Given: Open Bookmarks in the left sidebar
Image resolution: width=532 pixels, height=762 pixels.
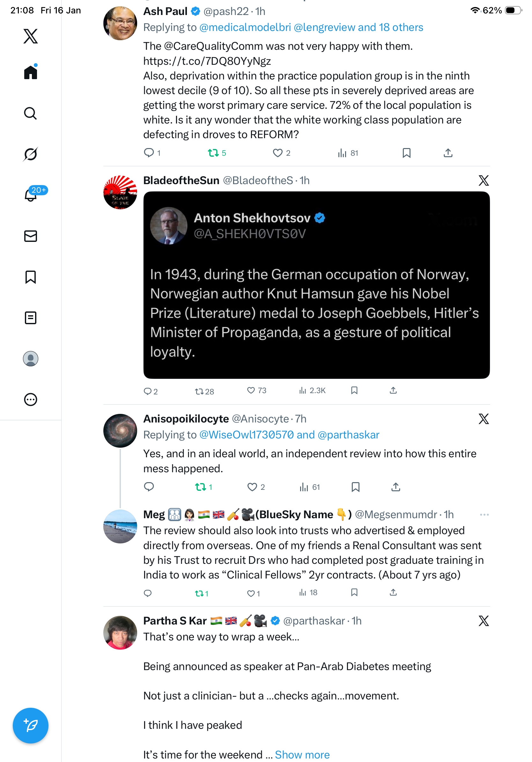Looking at the screenshot, I should coord(31,277).
